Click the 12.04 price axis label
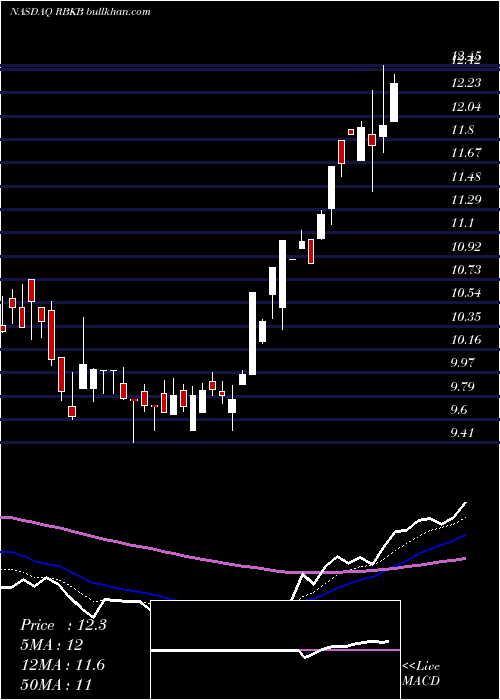 [x=466, y=106]
